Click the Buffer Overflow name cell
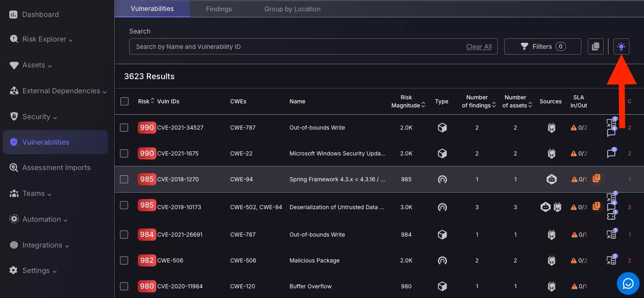644x298 pixels. coord(310,286)
